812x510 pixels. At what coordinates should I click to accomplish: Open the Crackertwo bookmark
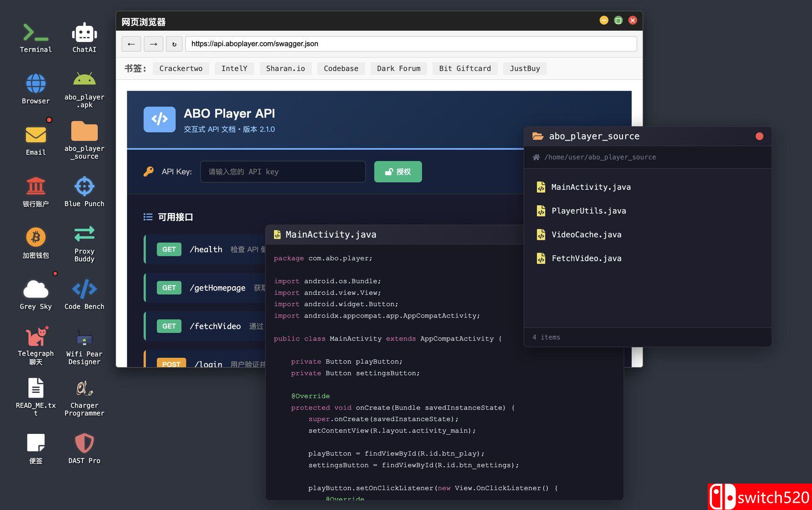pyautogui.click(x=181, y=68)
